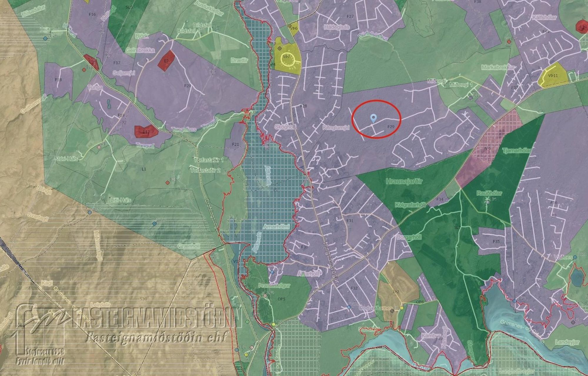Click the red E12 zone polygon
Image resolution: width=588 pixels, height=376 pixels.
pyautogui.click(x=146, y=132)
